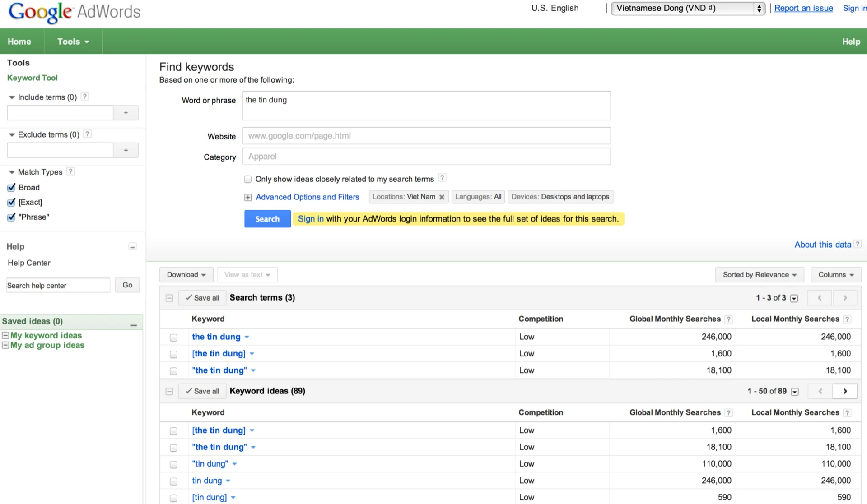
Task: Open the Tools menu in green bar
Action: point(73,42)
